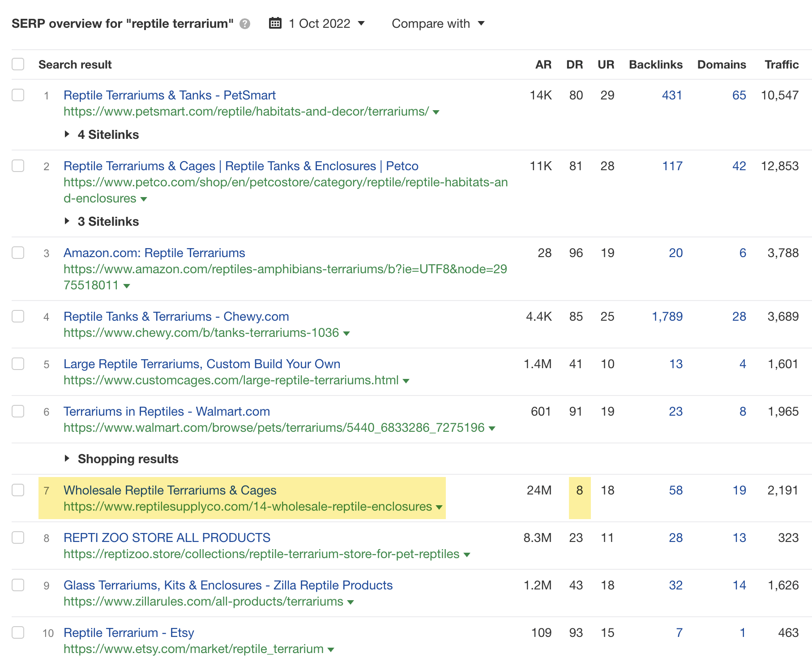
Task: Open the "Compare with" dropdown
Action: coord(438,23)
